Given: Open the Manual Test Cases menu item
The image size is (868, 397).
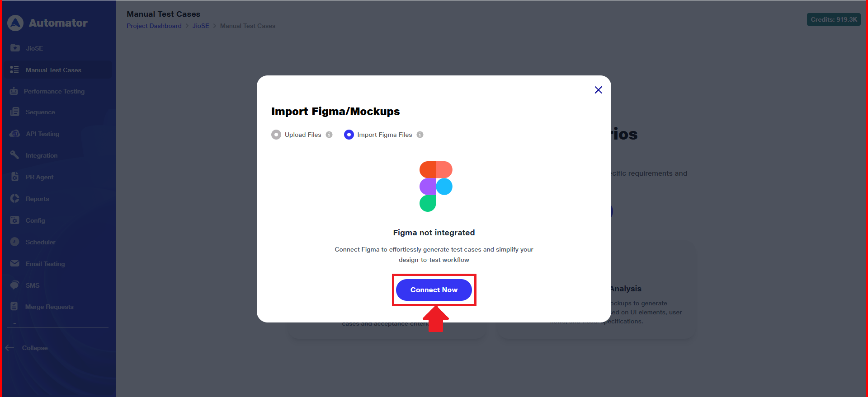Looking at the screenshot, I should (x=53, y=70).
